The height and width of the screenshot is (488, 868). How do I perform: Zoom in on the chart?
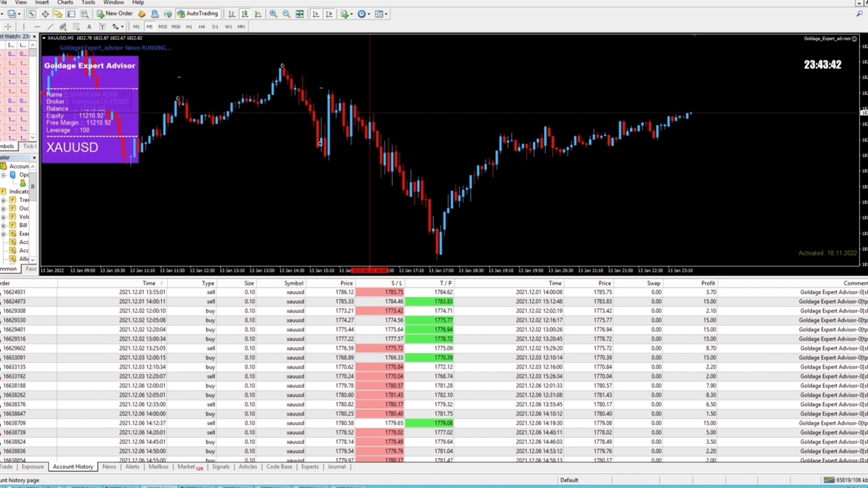tap(273, 14)
